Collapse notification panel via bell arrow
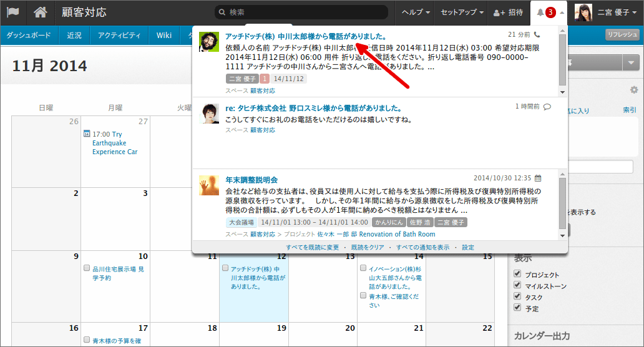Viewport: 644px width, 347px height. (x=562, y=12)
